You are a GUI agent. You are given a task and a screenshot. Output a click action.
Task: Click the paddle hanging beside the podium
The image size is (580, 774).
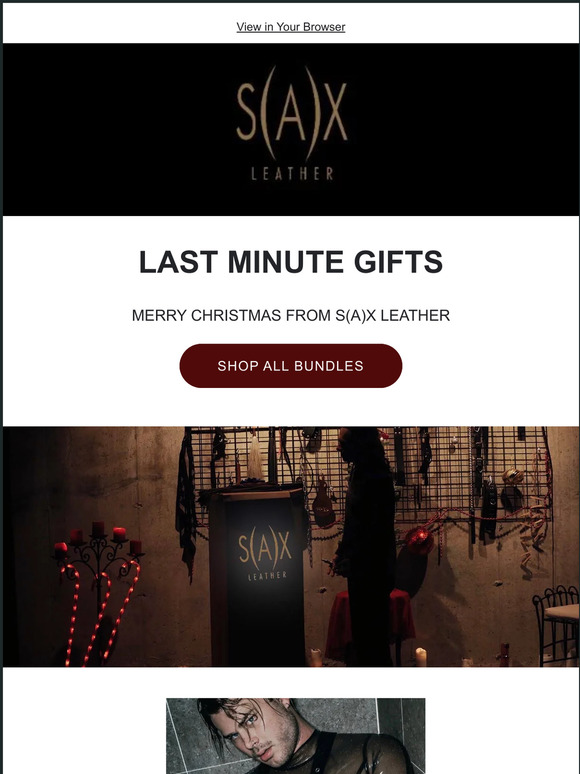click(323, 501)
